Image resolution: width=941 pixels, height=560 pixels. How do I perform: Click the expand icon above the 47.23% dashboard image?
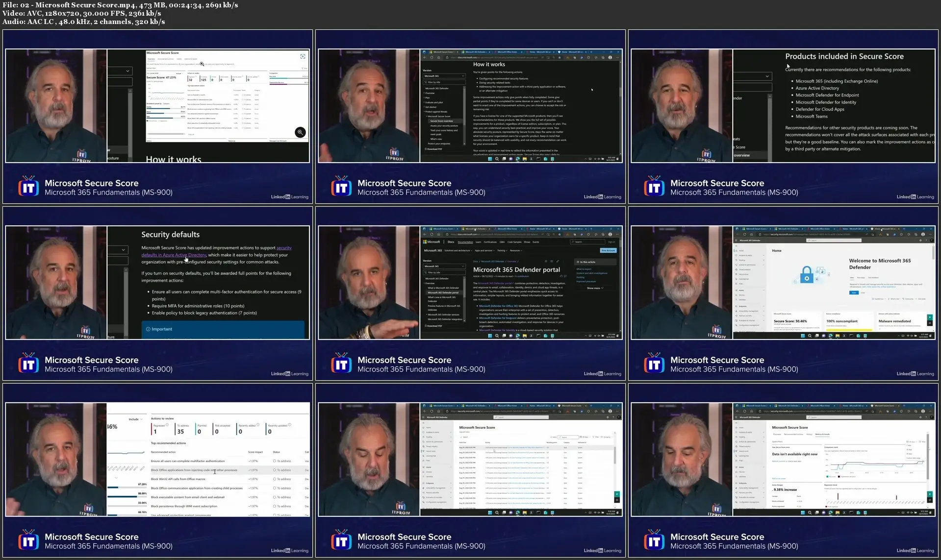pos(303,56)
